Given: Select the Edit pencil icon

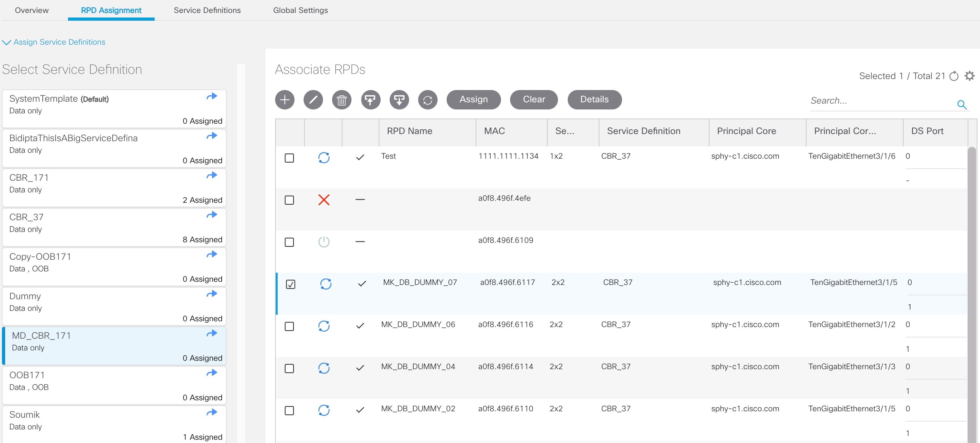Looking at the screenshot, I should (x=313, y=100).
